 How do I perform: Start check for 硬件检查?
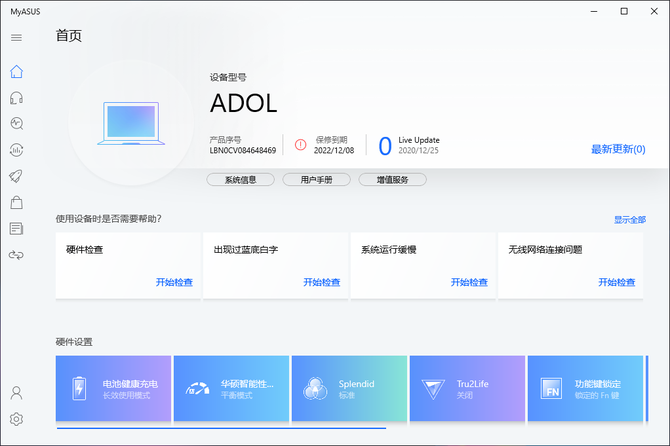(174, 282)
